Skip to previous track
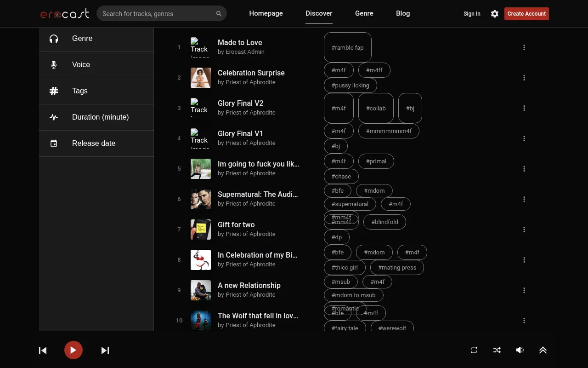 (x=43, y=351)
